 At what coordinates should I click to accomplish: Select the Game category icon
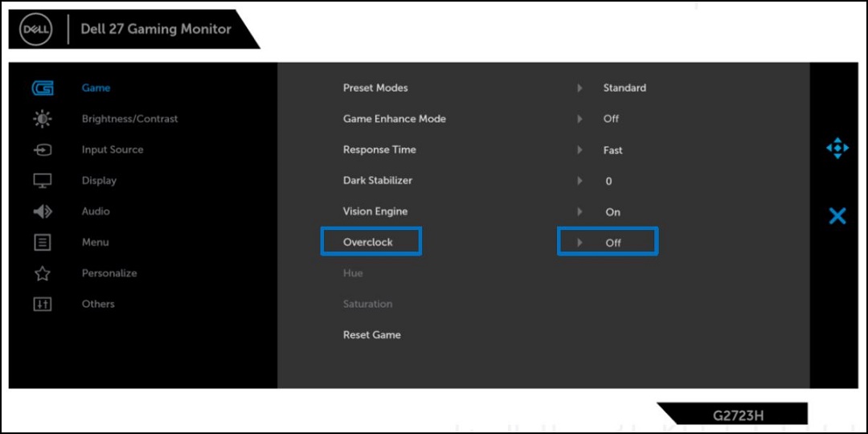coord(43,88)
